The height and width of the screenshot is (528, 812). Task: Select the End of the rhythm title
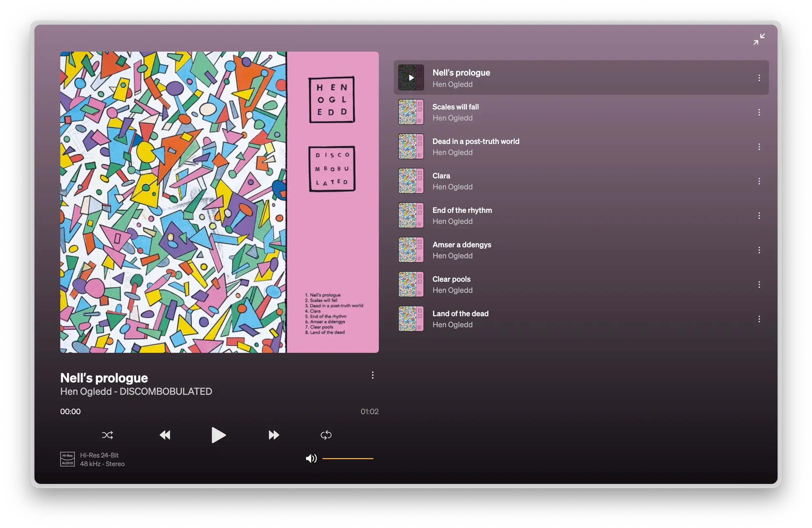[x=462, y=210]
